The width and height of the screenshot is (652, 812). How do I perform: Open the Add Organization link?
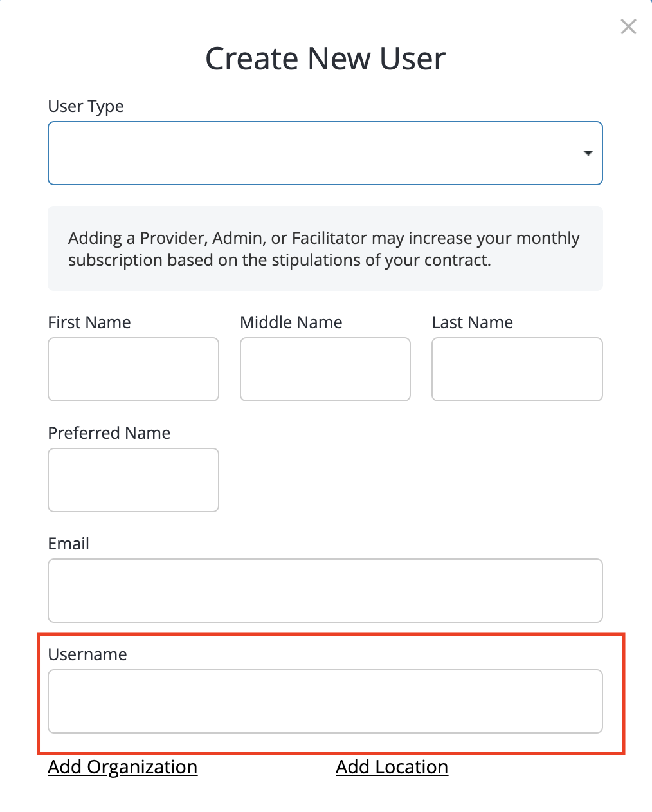coord(123,767)
